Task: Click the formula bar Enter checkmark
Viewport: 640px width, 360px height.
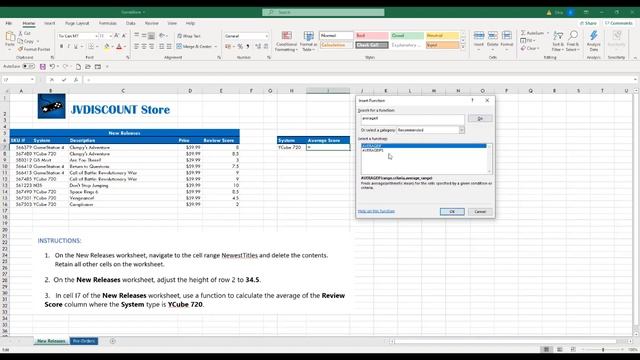Action: click(64, 80)
